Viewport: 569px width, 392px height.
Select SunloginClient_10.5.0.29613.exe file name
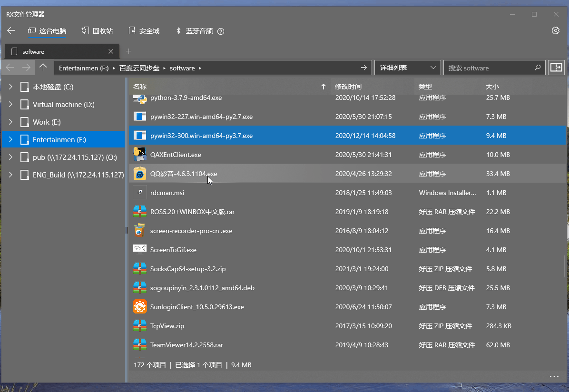197,307
